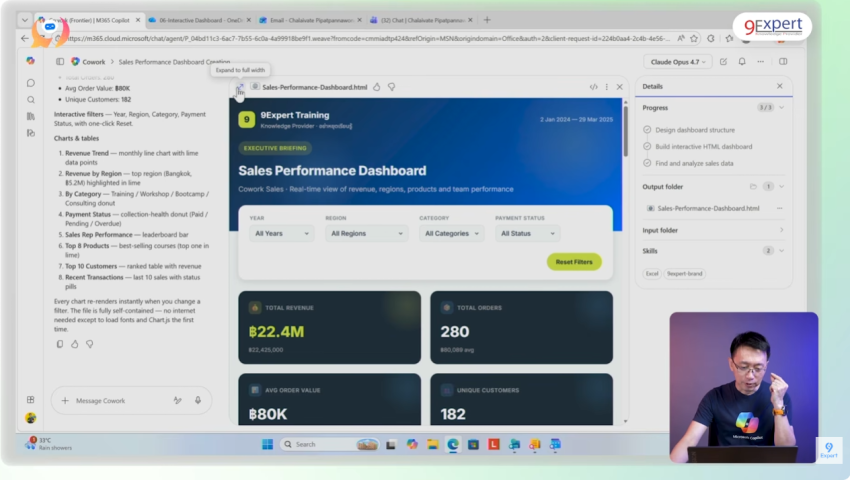Close the dashboard preview pane
Screen dimensions: 850x480
click(x=620, y=87)
